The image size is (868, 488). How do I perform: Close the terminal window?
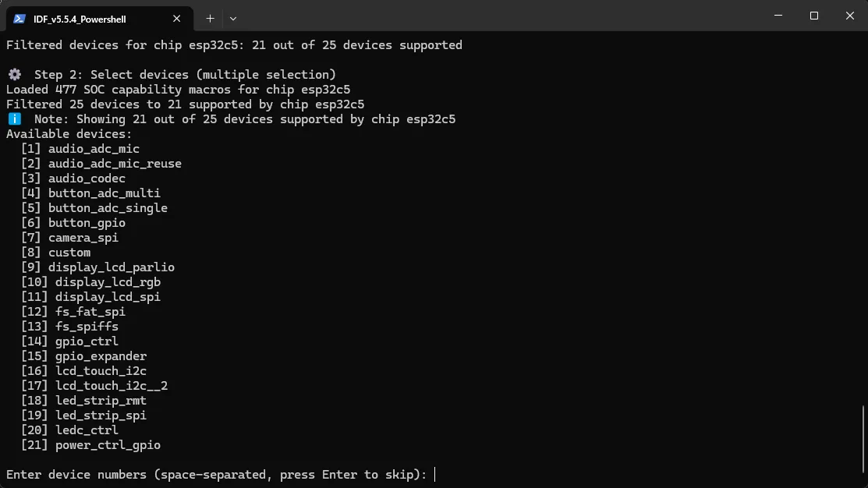850,16
